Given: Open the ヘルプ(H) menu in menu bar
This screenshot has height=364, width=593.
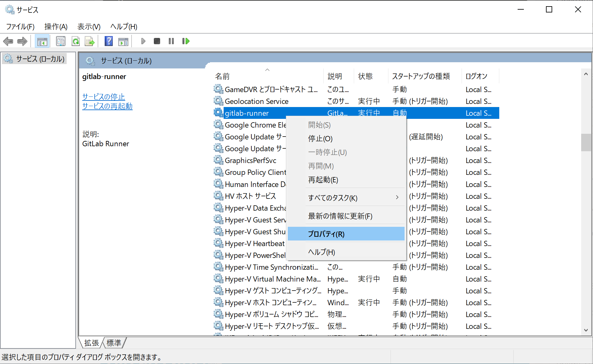Looking at the screenshot, I should [124, 26].
